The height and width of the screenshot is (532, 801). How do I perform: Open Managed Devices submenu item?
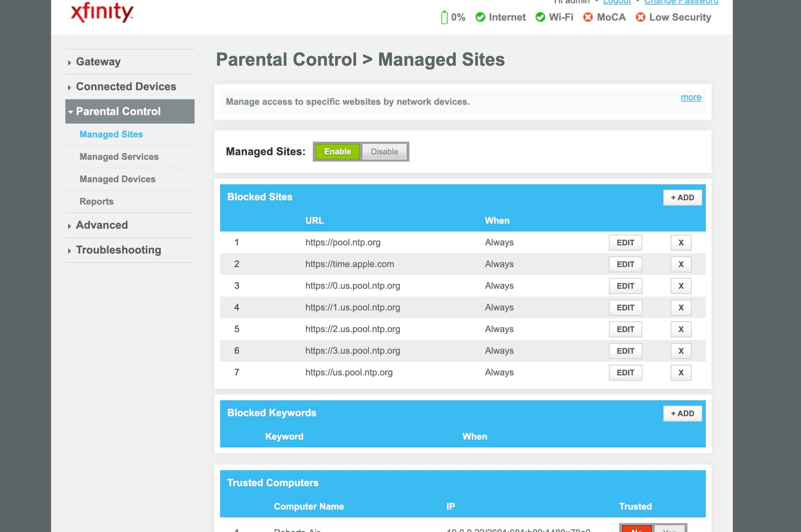point(117,179)
